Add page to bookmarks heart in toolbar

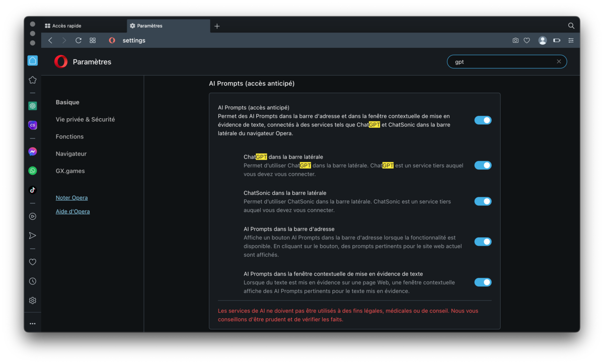pos(527,40)
